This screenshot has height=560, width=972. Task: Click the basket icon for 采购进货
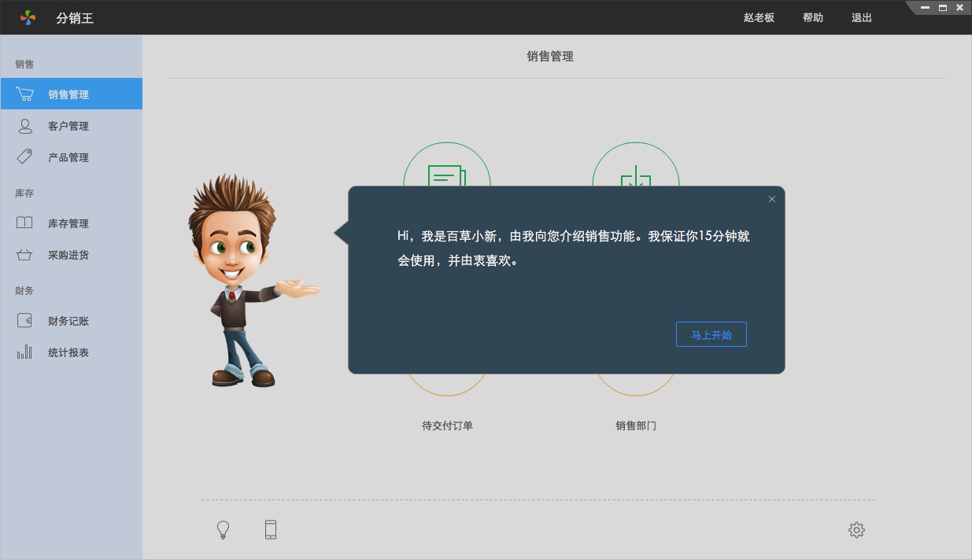[24, 255]
